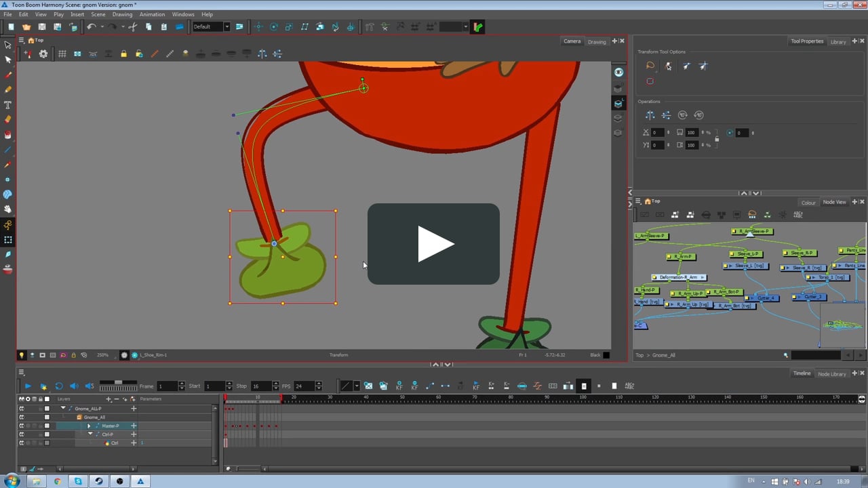Toggle the Loop playback icon
This screenshot has height=488, width=868.
click(59, 386)
